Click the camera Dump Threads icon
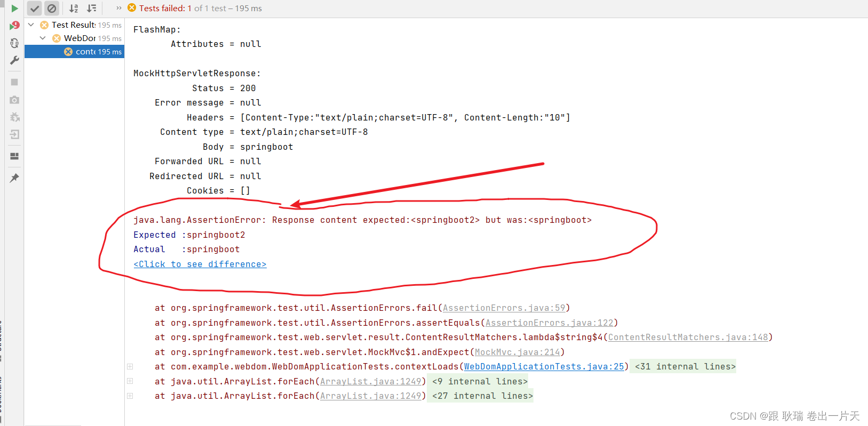 [x=14, y=100]
